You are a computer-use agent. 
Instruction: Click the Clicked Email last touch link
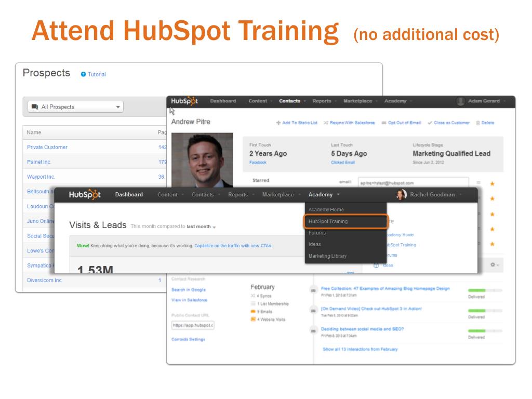pyautogui.click(x=343, y=163)
